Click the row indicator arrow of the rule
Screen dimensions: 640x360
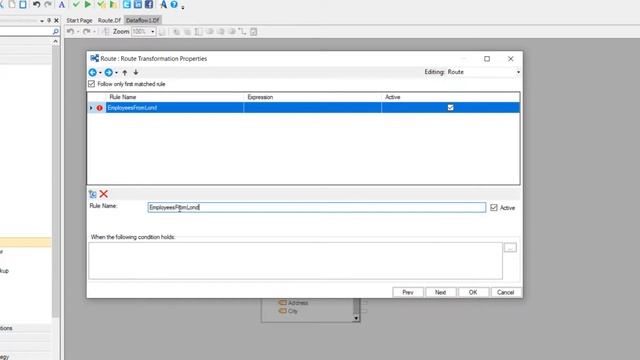tap(91, 108)
